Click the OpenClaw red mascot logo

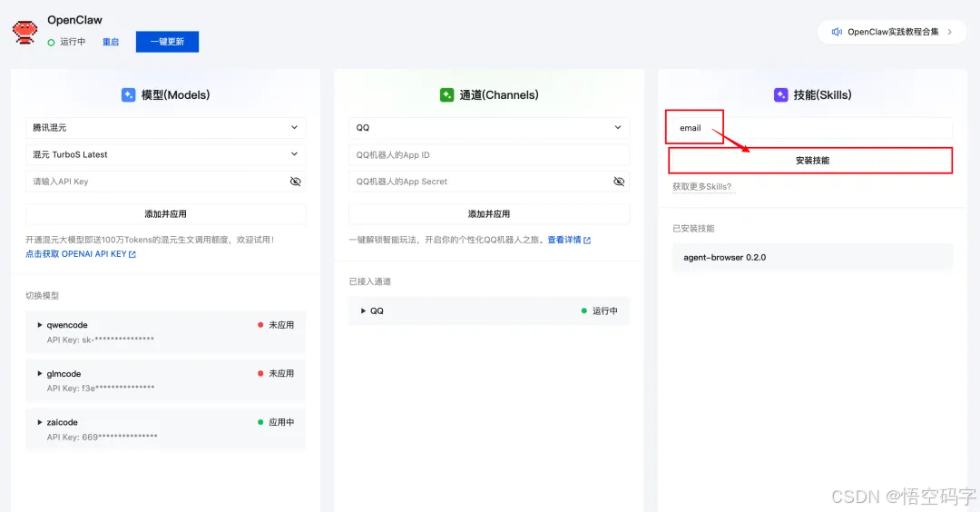coord(25,32)
